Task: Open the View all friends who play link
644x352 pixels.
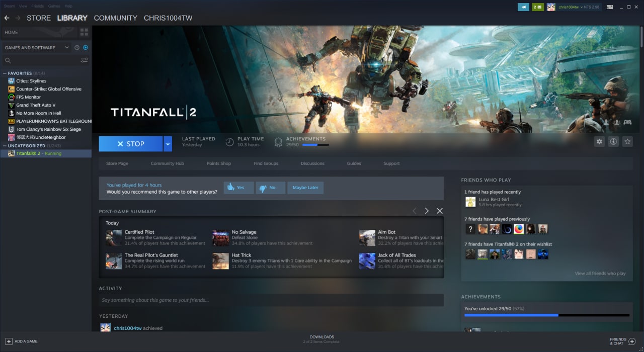Action: click(600, 274)
